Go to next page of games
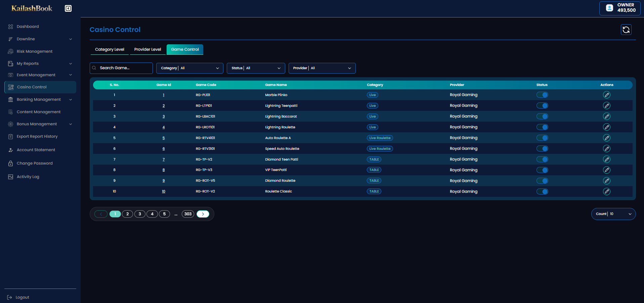The height and width of the screenshot is (303, 644). [x=203, y=214]
